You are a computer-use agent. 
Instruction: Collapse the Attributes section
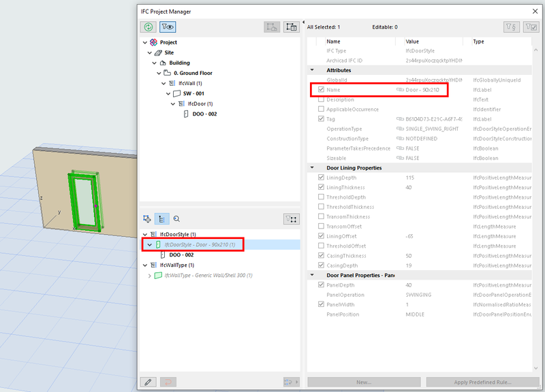[312, 70]
